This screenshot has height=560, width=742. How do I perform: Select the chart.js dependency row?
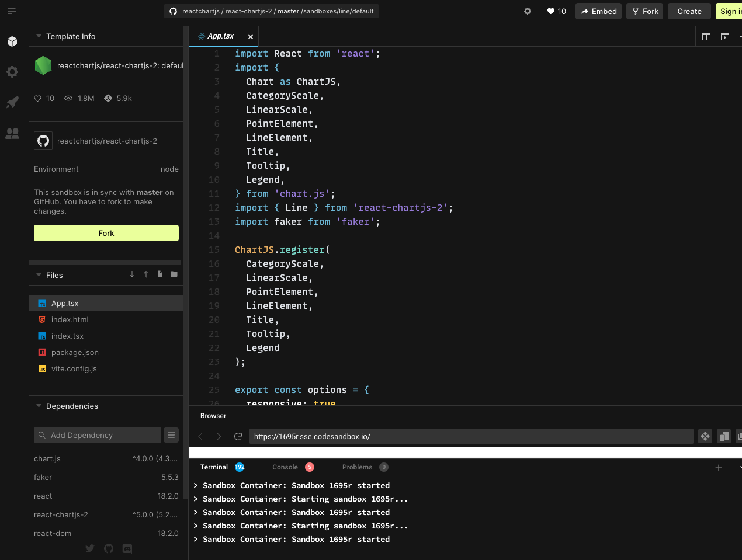[x=106, y=458]
